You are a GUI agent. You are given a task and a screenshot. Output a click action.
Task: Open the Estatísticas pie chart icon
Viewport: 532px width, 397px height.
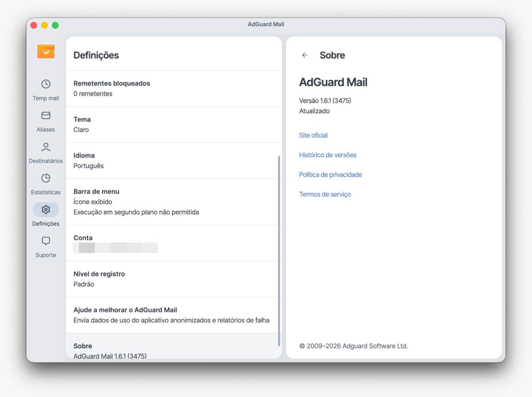tap(46, 178)
